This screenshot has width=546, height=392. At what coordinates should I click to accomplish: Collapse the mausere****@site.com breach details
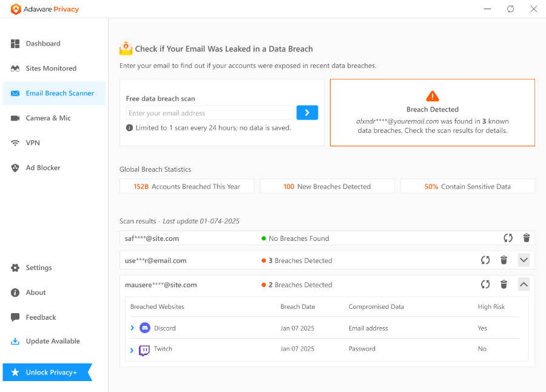pyautogui.click(x=524, y=284)
